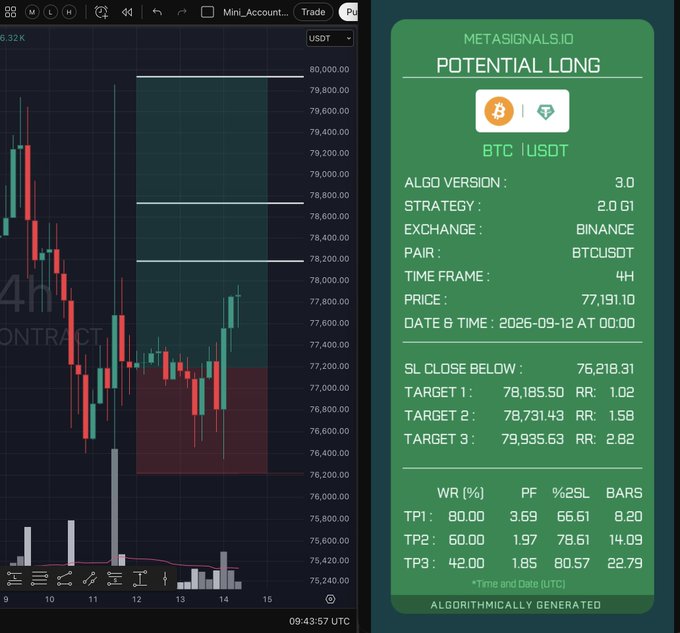Click the PRICE value 77,191.10
Screen dimensions: 680x633
pos(608,300)
